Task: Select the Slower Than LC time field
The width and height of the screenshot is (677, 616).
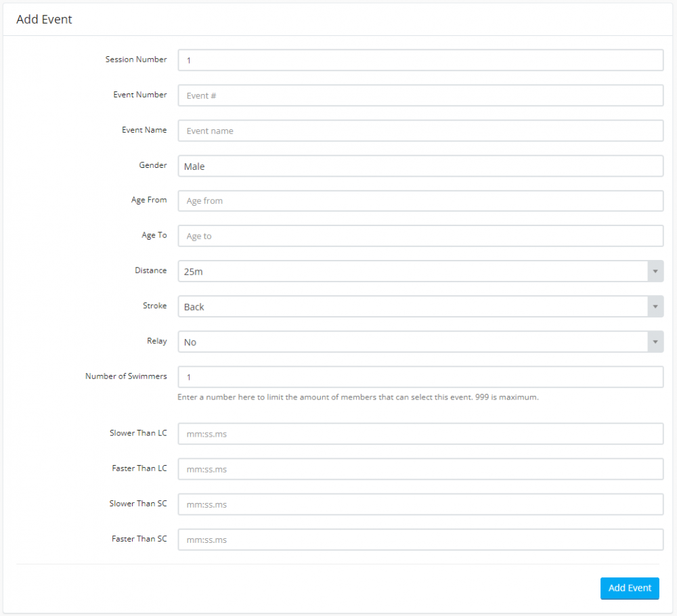Action: click(x=420, y=433)
